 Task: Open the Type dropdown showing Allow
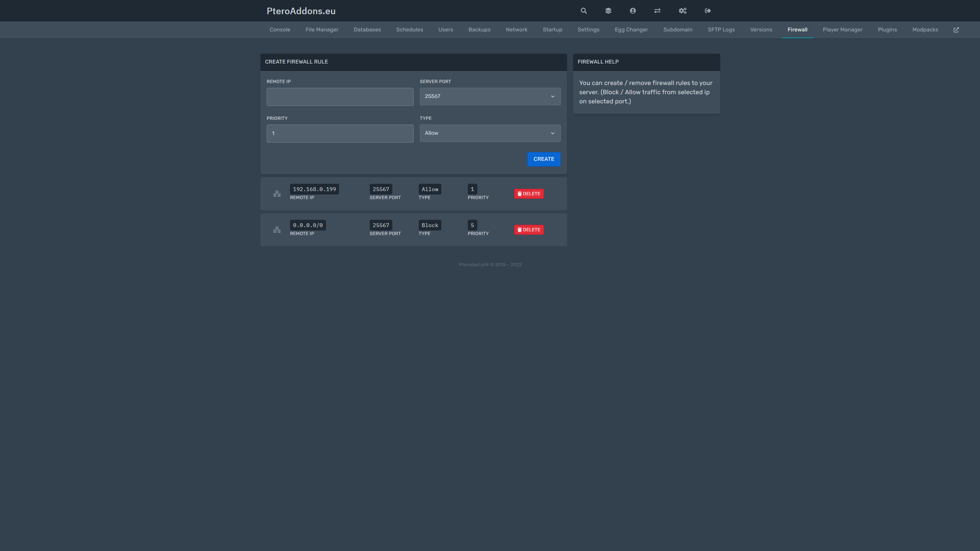coord(490,133)
